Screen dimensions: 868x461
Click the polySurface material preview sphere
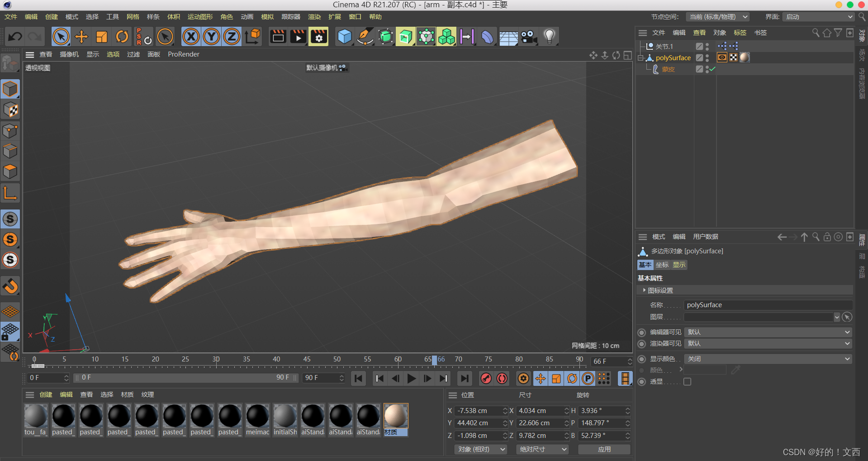pyautogui.click(x=744, y=57)
